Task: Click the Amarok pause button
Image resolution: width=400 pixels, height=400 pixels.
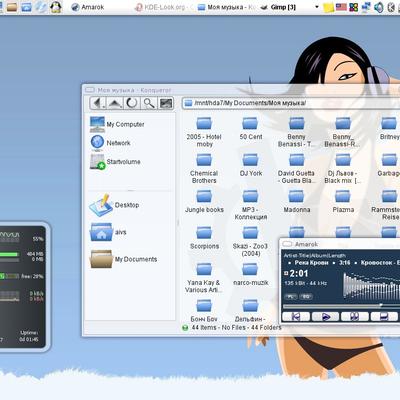Action: 355,316
